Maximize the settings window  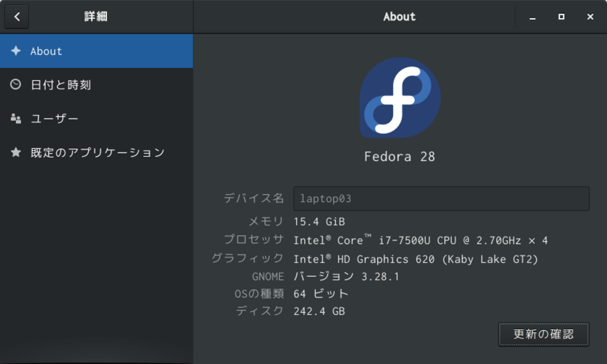coord(561,17)
